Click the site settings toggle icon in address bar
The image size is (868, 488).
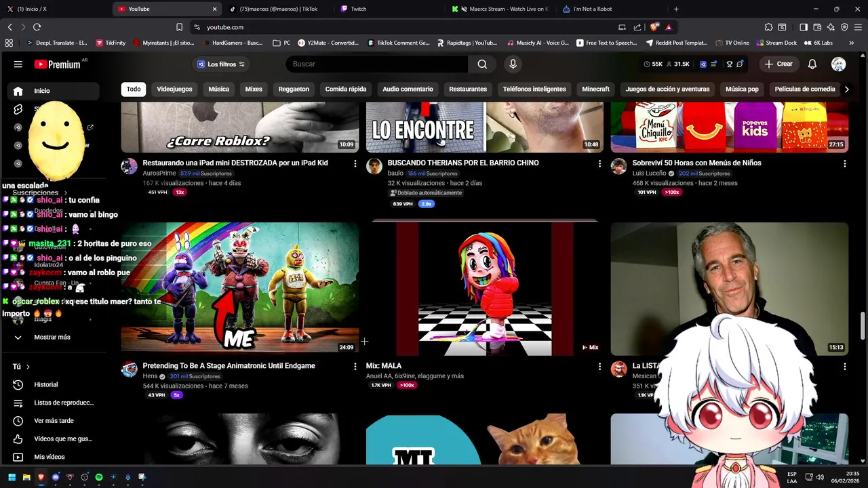(197, 27)
